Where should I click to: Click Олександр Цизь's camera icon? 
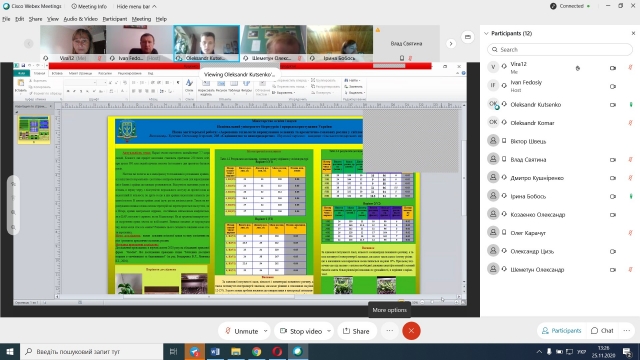click(613, 251)
